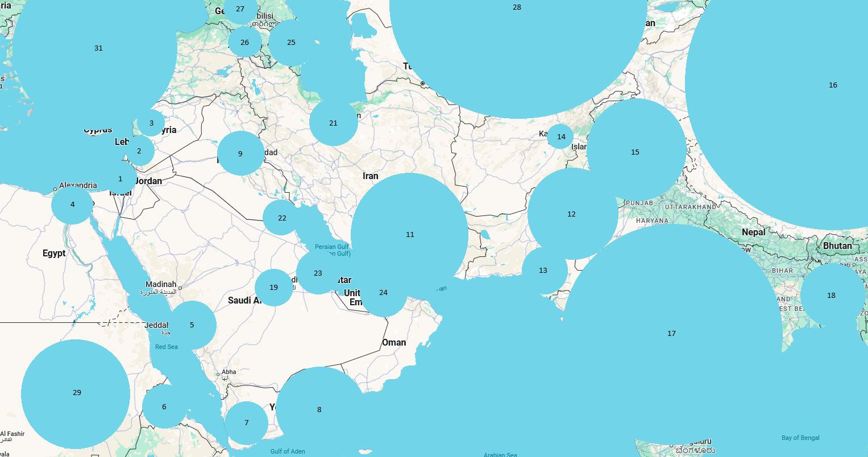Click the small bubble numbered 14

(x=560, y=136)
